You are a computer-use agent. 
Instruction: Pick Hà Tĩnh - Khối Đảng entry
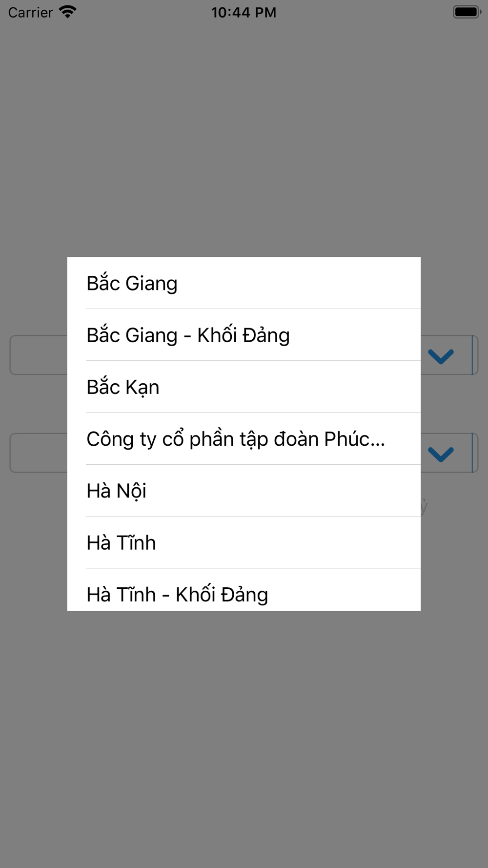[244, 590]
